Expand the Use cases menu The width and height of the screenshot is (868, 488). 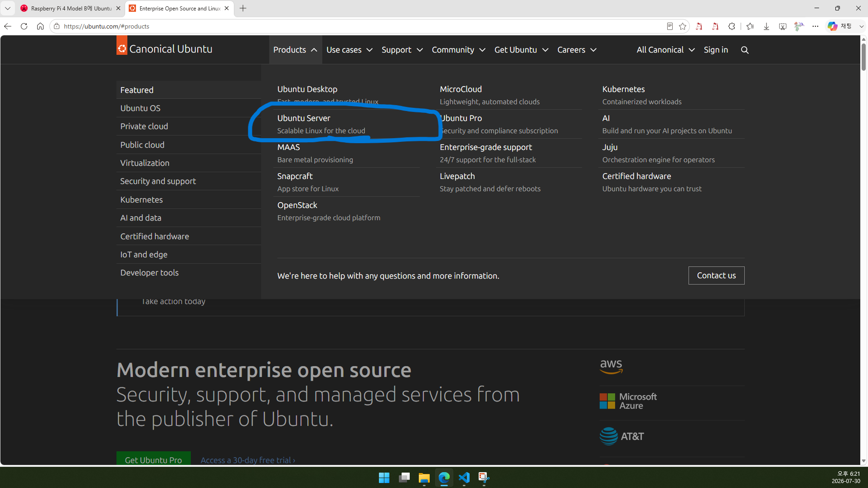349,50
